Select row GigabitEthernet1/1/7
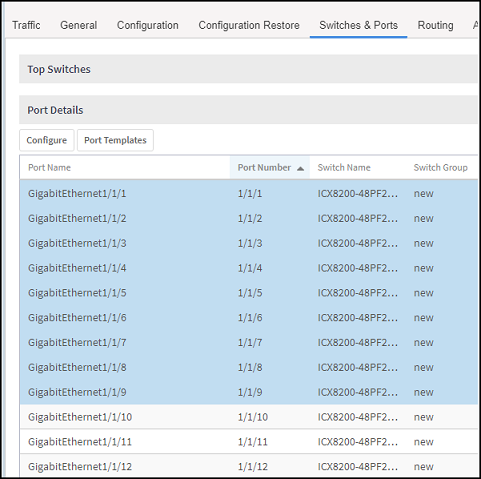 click(x=248, y=342)
